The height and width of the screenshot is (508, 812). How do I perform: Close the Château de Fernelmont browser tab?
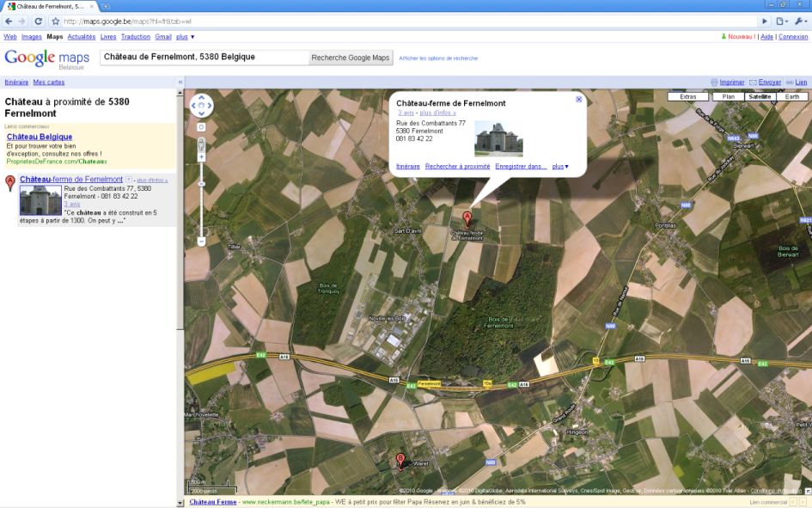tap(92, 6)
